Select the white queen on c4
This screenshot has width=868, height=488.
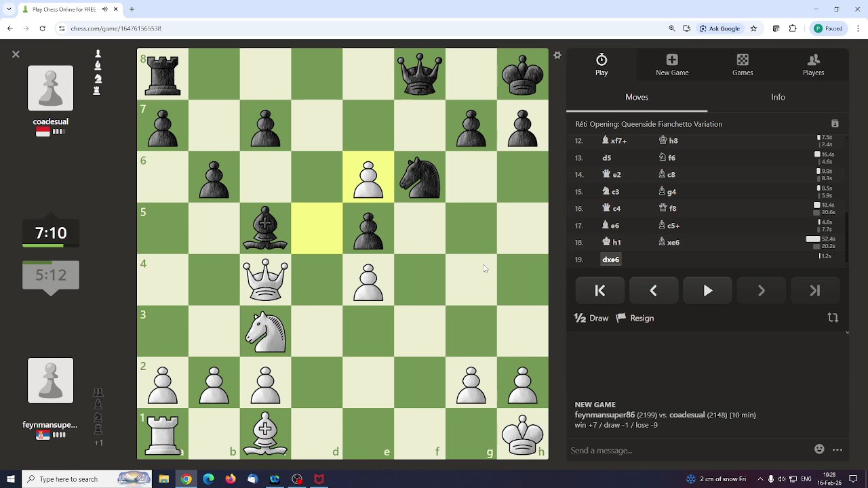click(x=265, y=279)
